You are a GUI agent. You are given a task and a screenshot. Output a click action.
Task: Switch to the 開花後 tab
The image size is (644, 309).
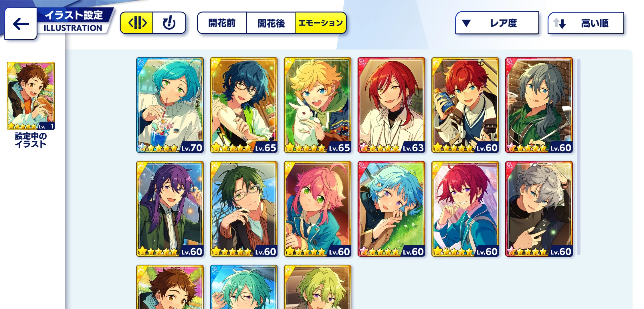point(271,23)
